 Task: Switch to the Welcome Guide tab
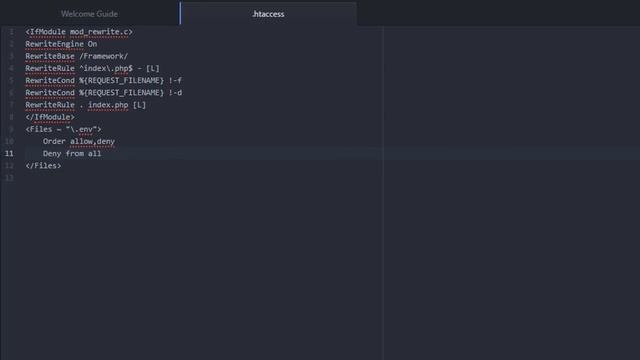(x=89, y=14)
